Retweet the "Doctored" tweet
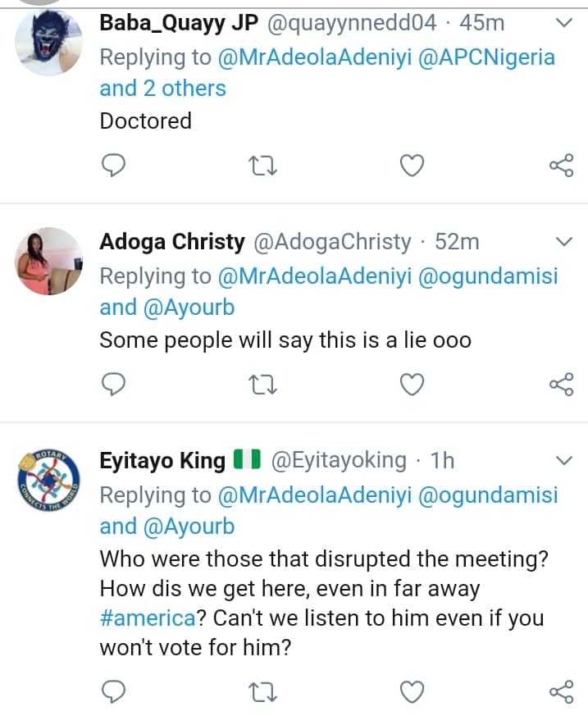 (x=262, y=166)
